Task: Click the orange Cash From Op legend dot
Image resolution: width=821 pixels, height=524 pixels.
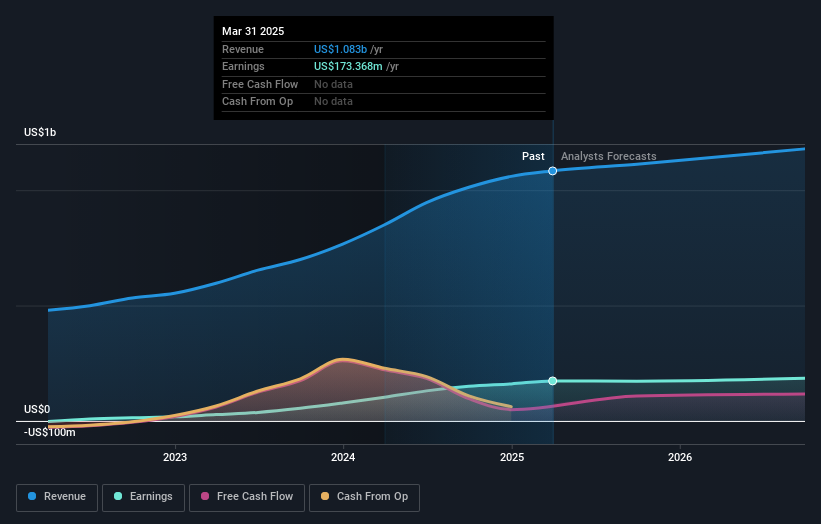Action: click(x=325, y=496)
